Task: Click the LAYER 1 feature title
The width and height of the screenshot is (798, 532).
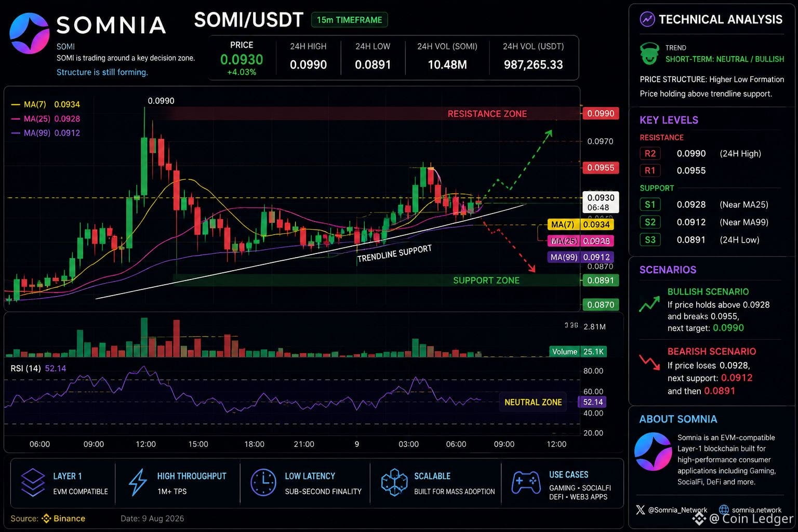Action: pos(67,476)
